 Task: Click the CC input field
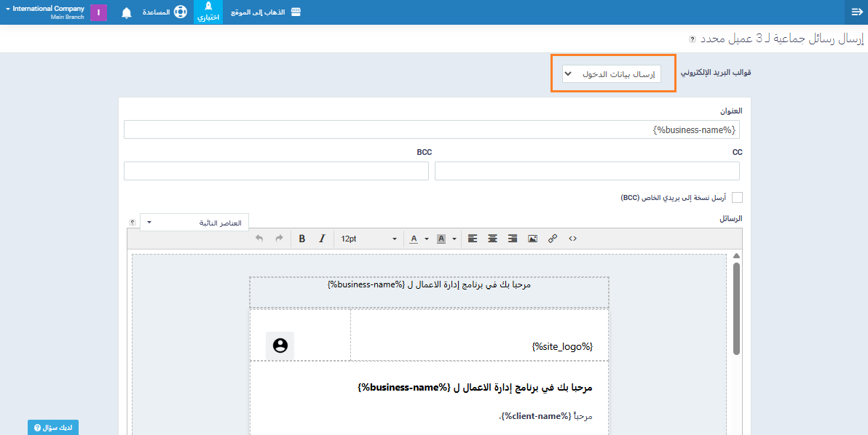coord(587,171)
